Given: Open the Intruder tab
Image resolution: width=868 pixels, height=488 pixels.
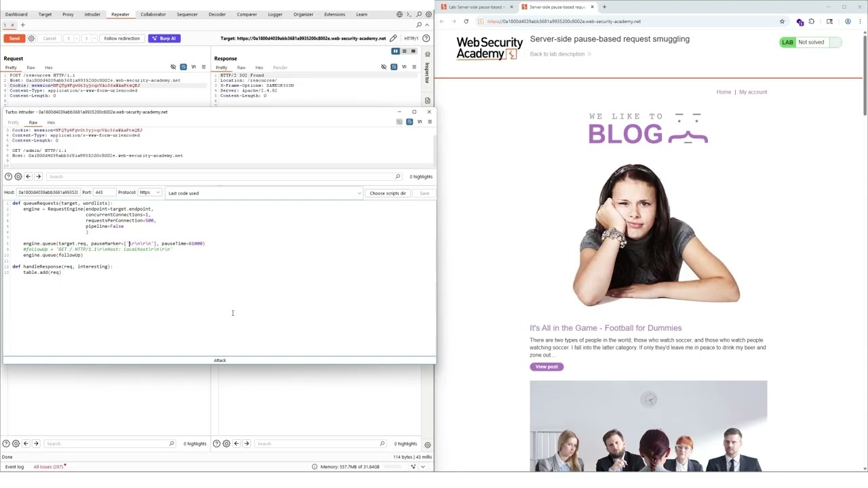Looking at the screenshot, I should [x=92, y=14].
